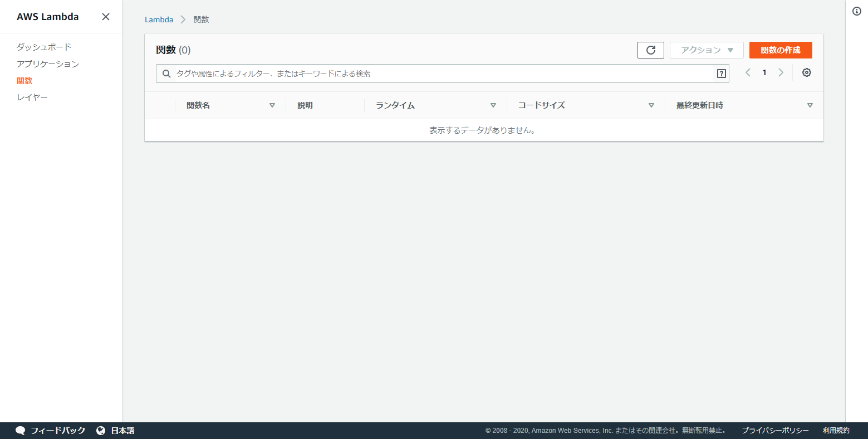
Task: Click the Amazon Web Services copyright text
Action: coord(605,431)
